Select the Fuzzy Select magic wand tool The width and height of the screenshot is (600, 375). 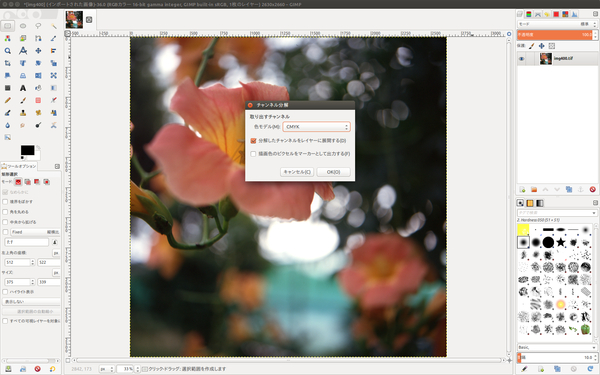pos(54,26)
